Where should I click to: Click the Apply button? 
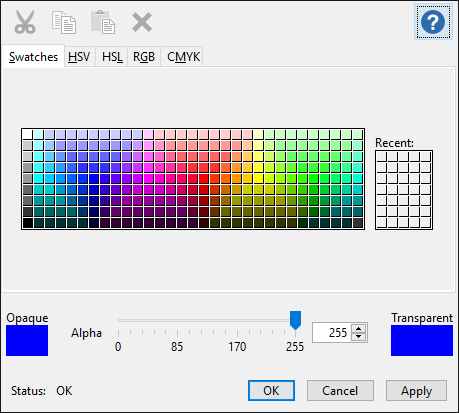416,391
